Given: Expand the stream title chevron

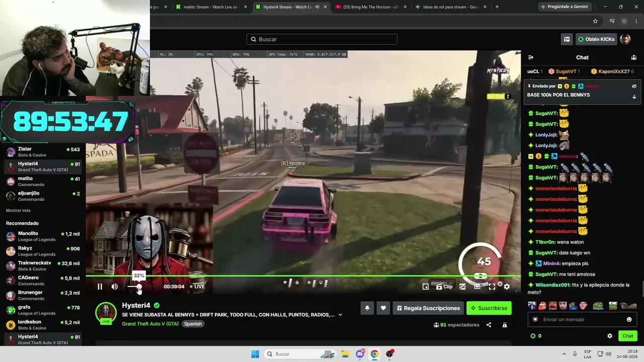Looking at the screenshot, I should (341, 315).
